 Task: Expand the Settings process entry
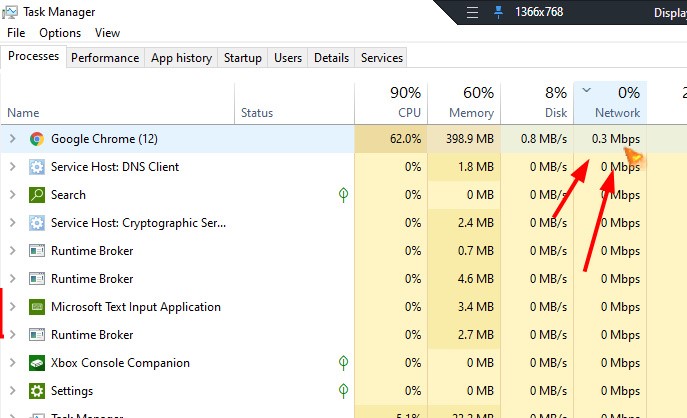pos(12,391)
